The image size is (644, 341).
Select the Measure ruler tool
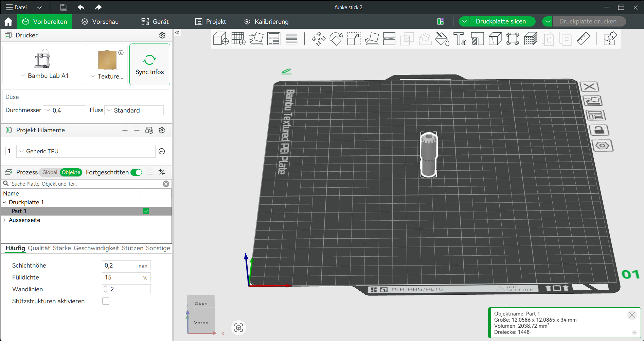pyautogui.click(x=584, y=38)
